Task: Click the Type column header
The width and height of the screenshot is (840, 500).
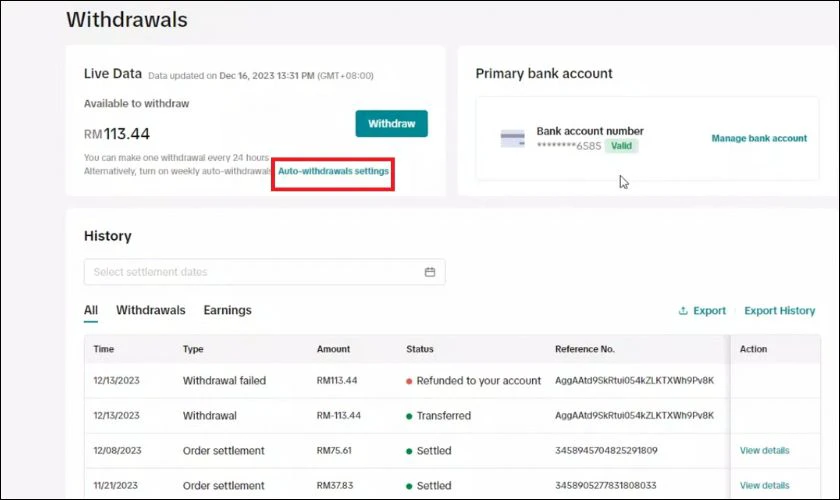Action: coord(193,349)
